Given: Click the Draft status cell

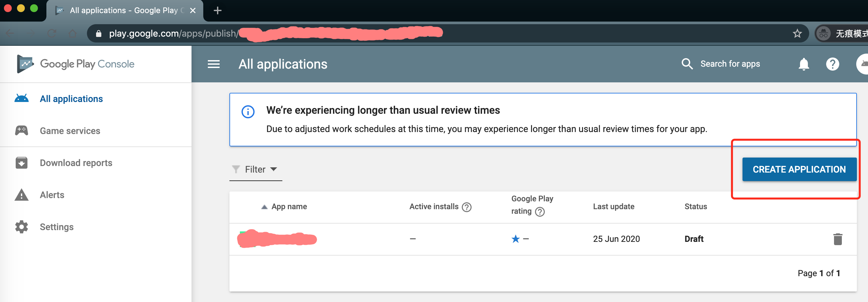Looking at the screenshot, I should [x=693, y=239].
